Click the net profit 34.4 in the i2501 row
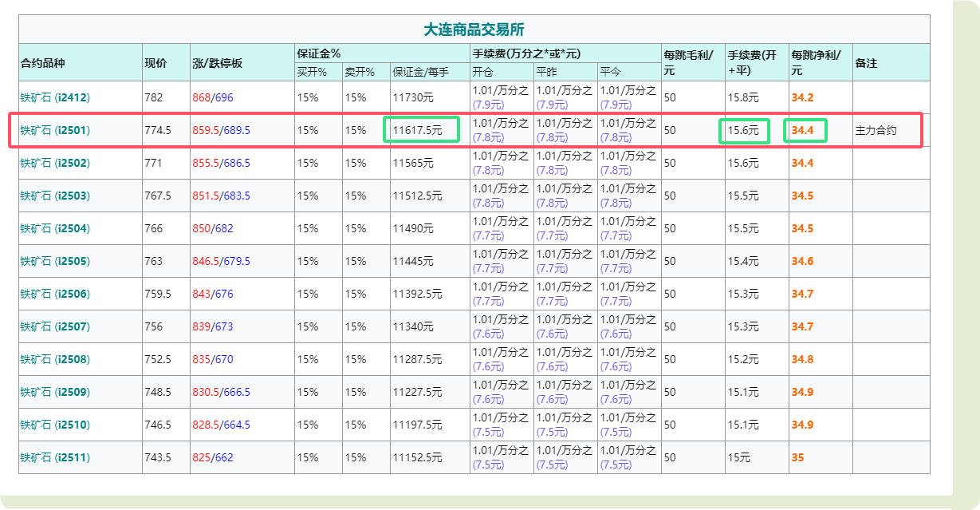This screenshot has height=510, width=980. coord(802,130)
